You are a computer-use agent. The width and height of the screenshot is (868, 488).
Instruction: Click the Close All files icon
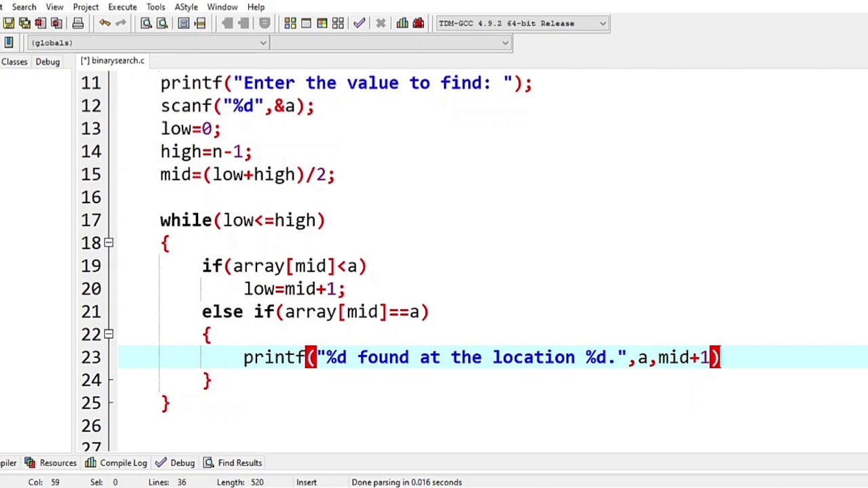56,23
